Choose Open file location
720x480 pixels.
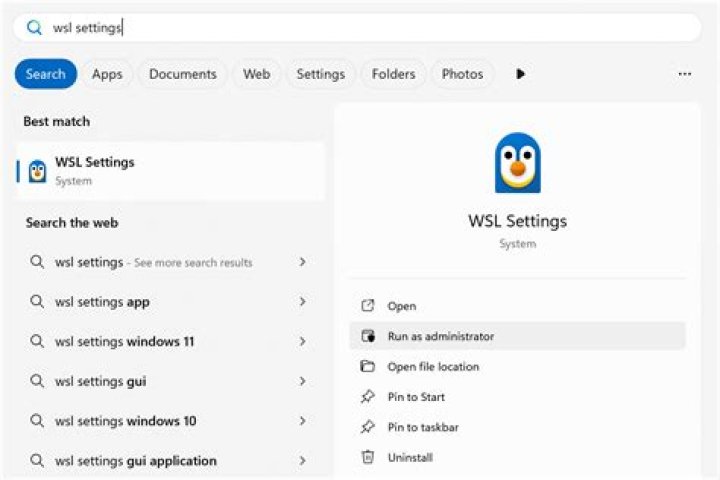518,367
